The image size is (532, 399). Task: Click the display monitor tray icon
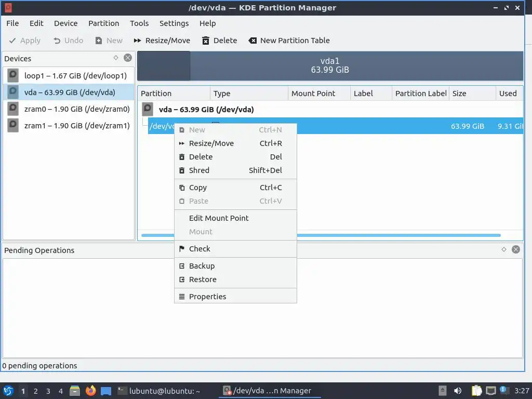(490, 391)
